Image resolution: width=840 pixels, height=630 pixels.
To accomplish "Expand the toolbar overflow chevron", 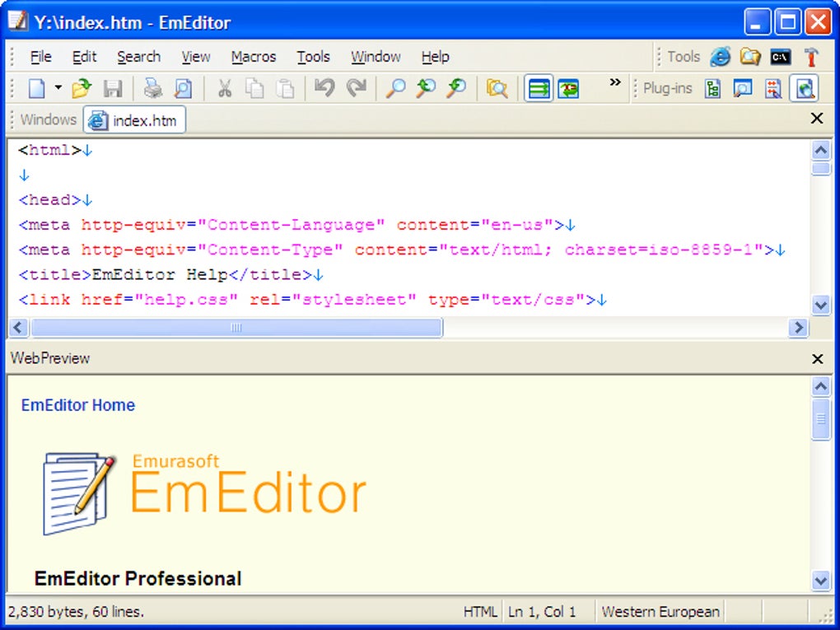I will click(x=615, y=82).
